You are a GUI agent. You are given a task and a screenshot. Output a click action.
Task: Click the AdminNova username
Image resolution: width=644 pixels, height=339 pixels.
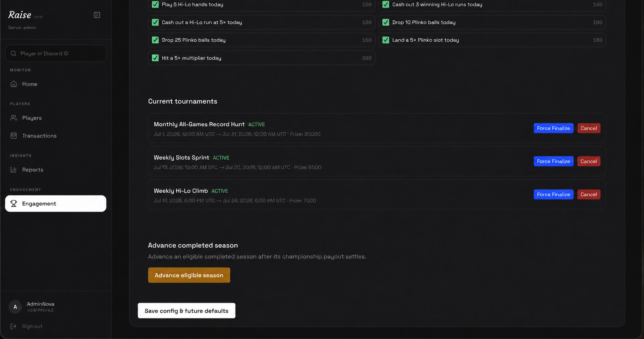pyautogui.click(x=41, y=304)
